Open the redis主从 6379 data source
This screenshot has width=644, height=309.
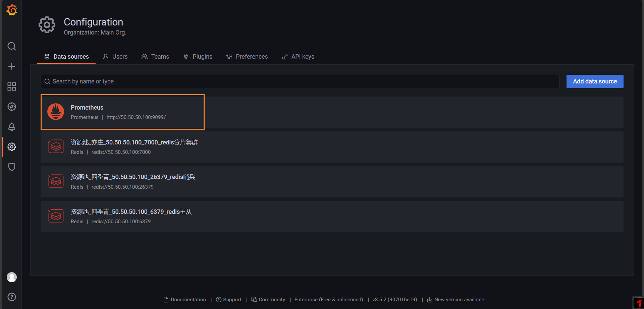(x=131, y=212)
